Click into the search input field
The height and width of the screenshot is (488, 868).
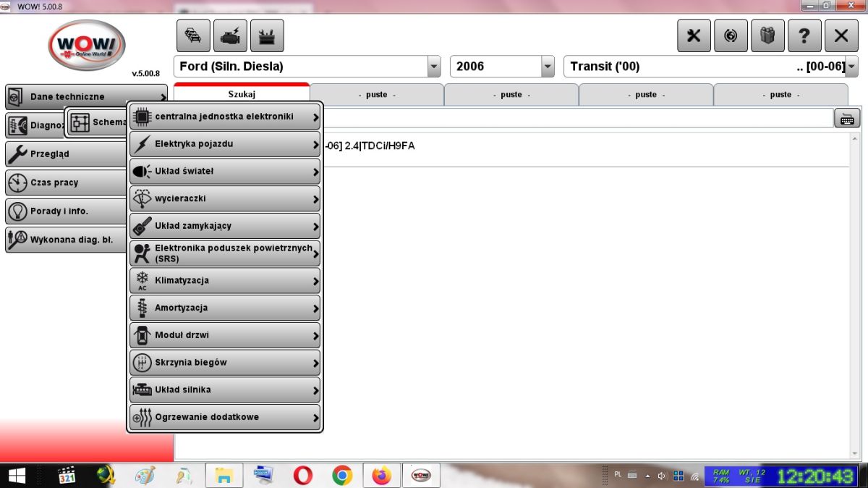(x=577, y=118)
